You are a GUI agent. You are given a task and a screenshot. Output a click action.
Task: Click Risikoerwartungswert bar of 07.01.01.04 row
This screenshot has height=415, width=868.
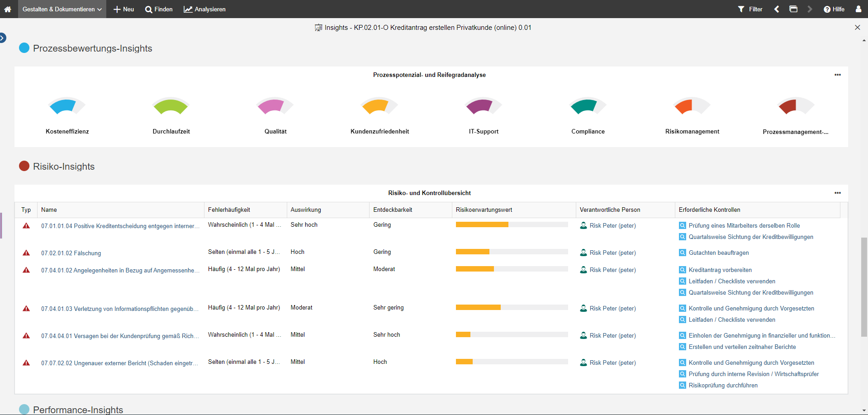coord(512,224)
